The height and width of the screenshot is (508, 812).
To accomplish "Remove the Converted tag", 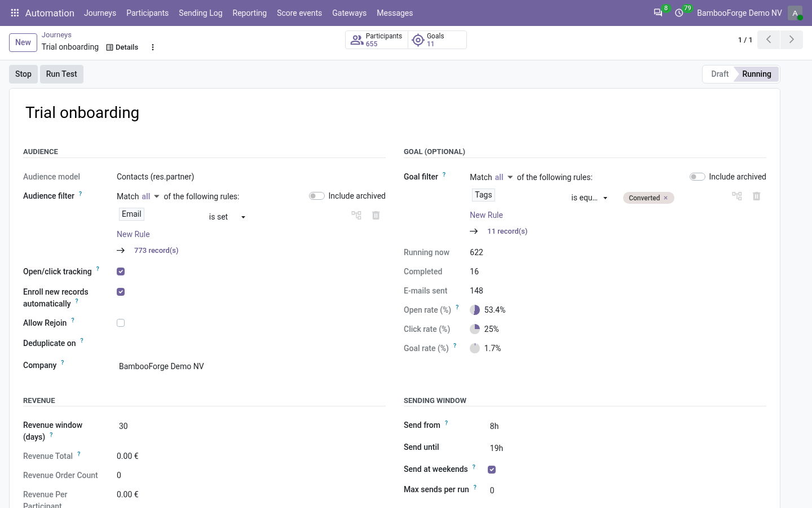I will [x=665, y=198].
